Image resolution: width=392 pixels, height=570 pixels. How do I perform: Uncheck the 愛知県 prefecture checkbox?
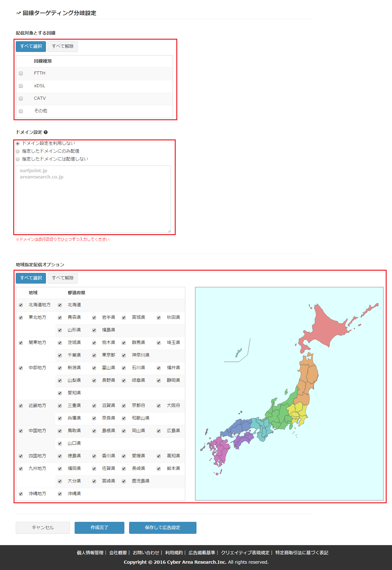[x=60, y=393]
